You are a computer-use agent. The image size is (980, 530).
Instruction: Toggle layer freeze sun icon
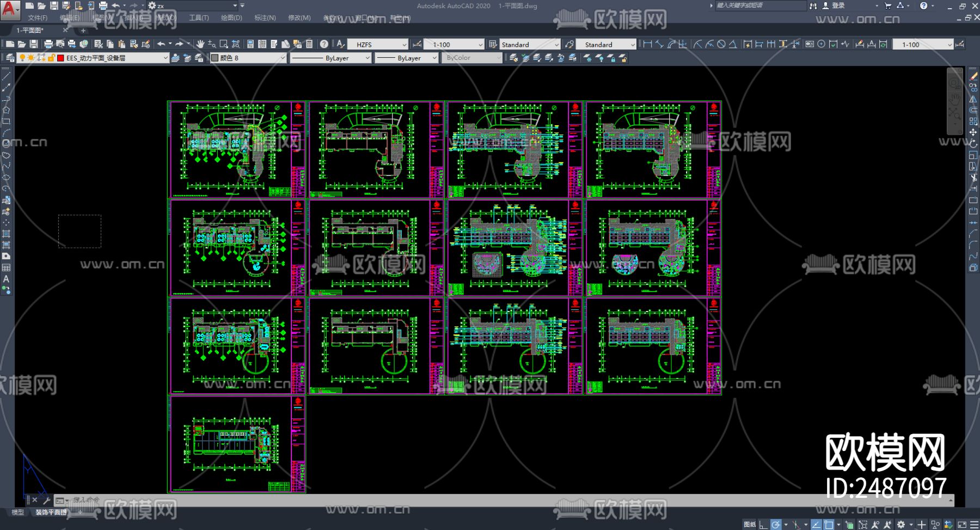tap(32, 58)
